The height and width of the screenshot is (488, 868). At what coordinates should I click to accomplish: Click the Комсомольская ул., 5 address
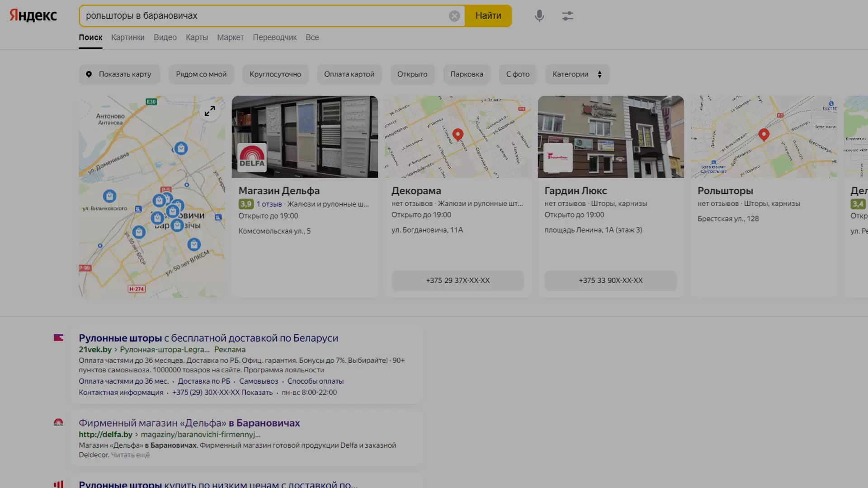(274, 231)
